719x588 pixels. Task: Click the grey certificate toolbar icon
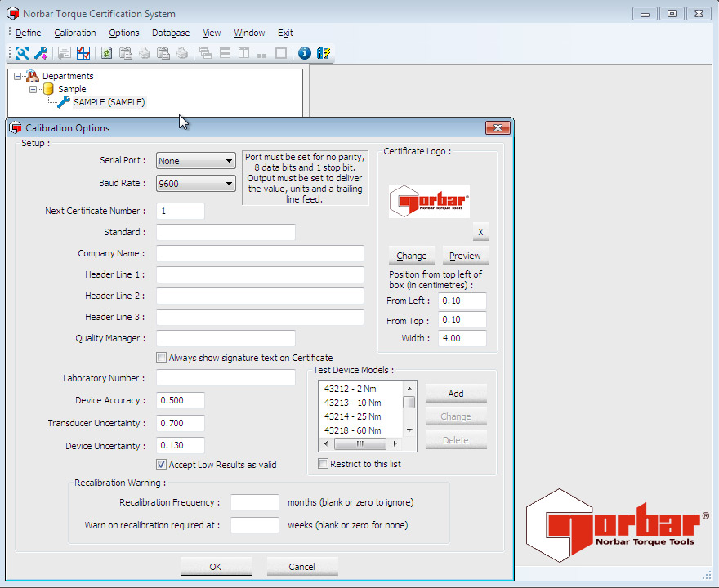pyautogui.click(x=65, y=53)
